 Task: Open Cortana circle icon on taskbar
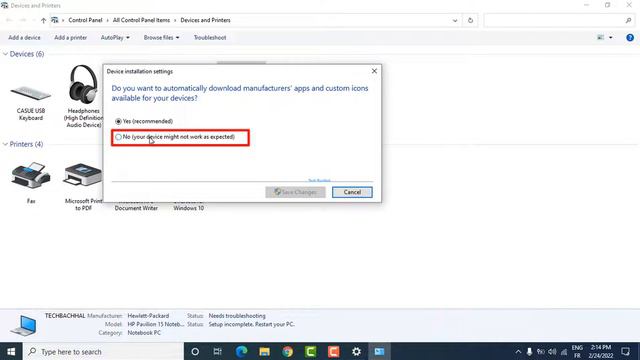click(x=195, y=351)
